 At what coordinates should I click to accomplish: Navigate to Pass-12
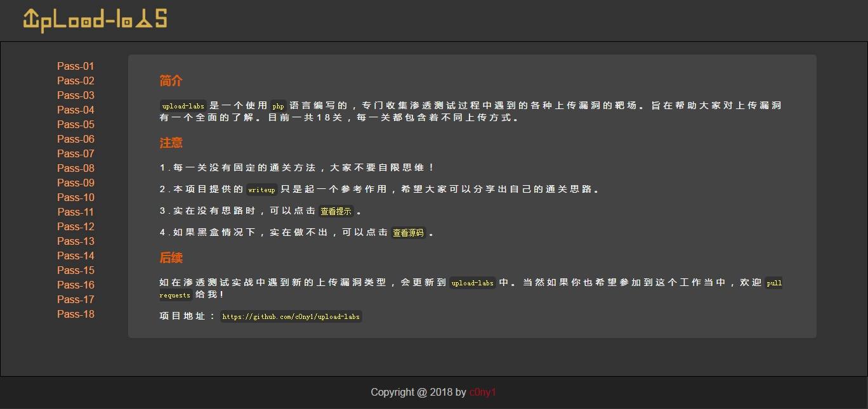(x=76, y=226)
